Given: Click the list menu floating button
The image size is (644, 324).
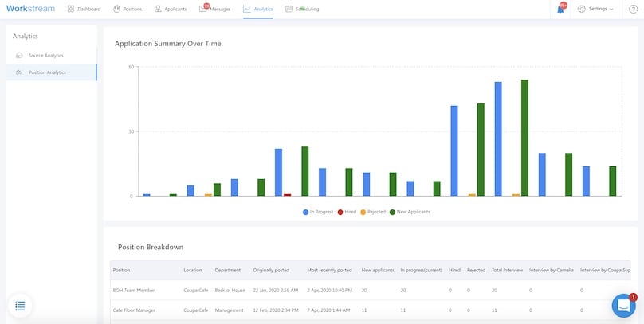Looking at the screenshot, I should tap(20, 306).
